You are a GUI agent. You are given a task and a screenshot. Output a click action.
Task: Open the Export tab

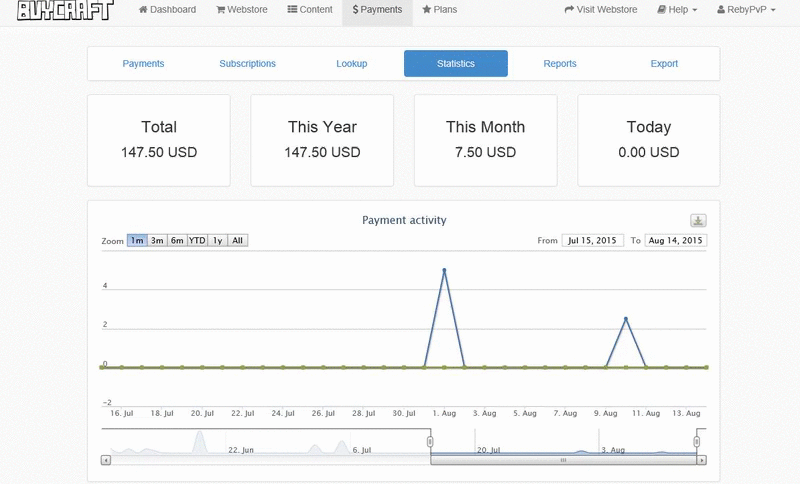664,64
